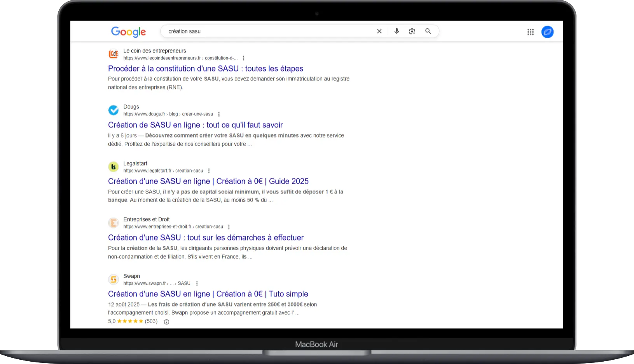Click the 'Swapn' site name
Image resolution: width=634 pixels, height=364 pixels.
[x=131, y=276]
